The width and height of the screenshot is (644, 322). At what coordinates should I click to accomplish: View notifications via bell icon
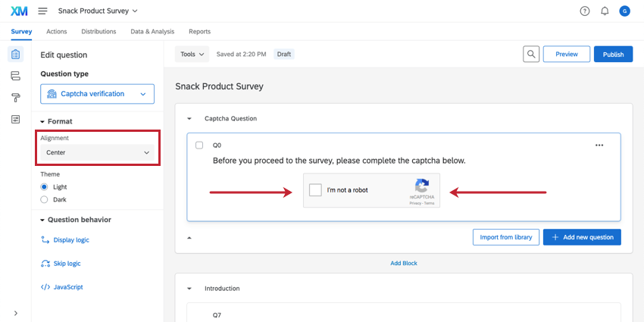pyautogui.click(x=605, y=11)
